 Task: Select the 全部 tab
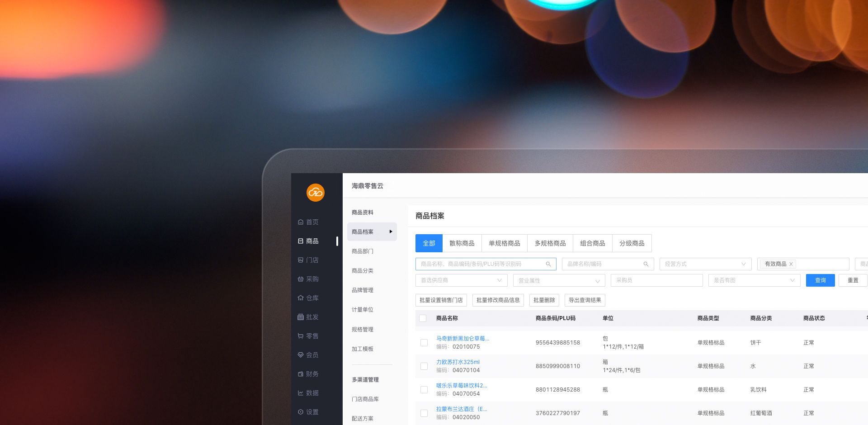tap(429, 243)
